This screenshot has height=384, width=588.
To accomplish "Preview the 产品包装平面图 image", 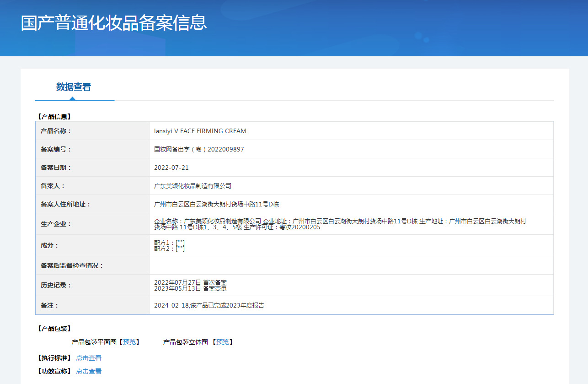I will [129, 342].
